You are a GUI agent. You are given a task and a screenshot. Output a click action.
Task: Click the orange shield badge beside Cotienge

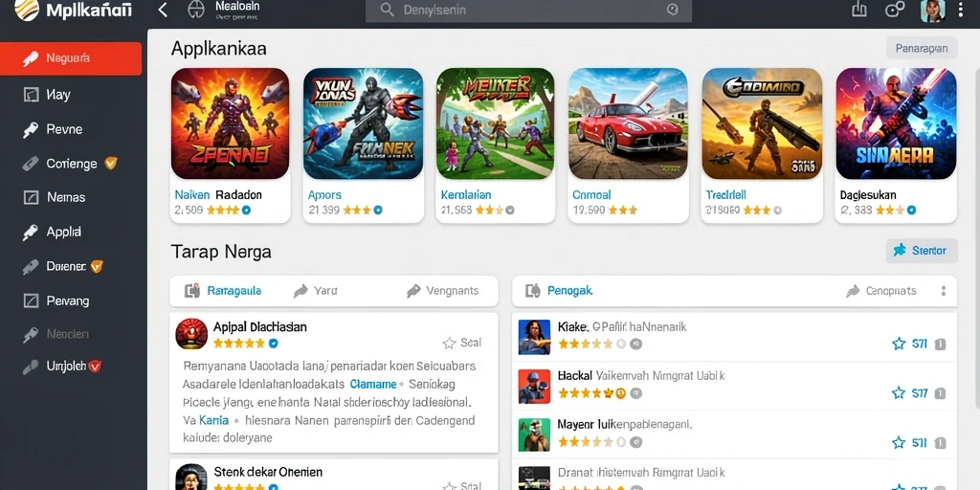point(111,163)
